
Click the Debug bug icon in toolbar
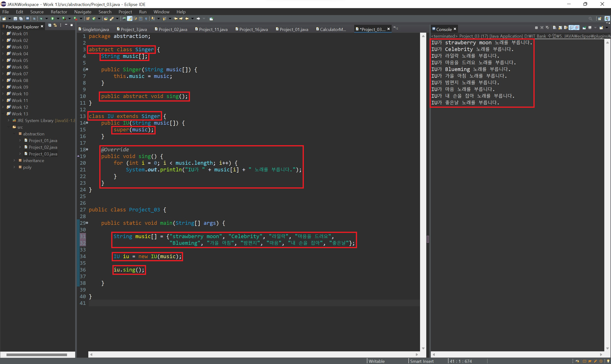point(41,19)
